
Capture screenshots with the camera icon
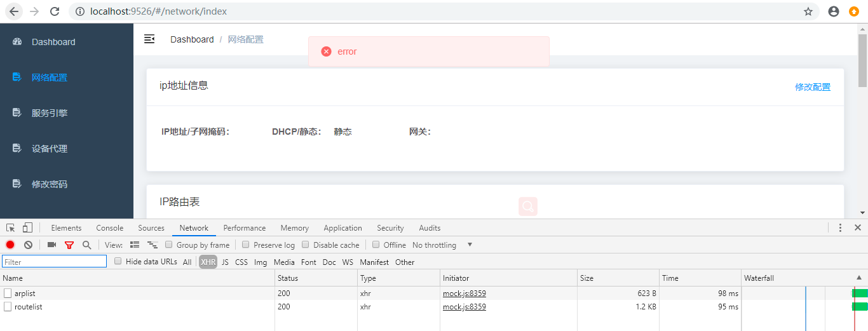coord(51,245)
